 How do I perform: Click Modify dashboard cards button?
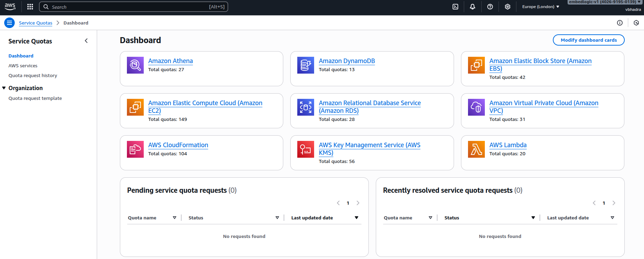pyautogui.click(x=588, y=40)
